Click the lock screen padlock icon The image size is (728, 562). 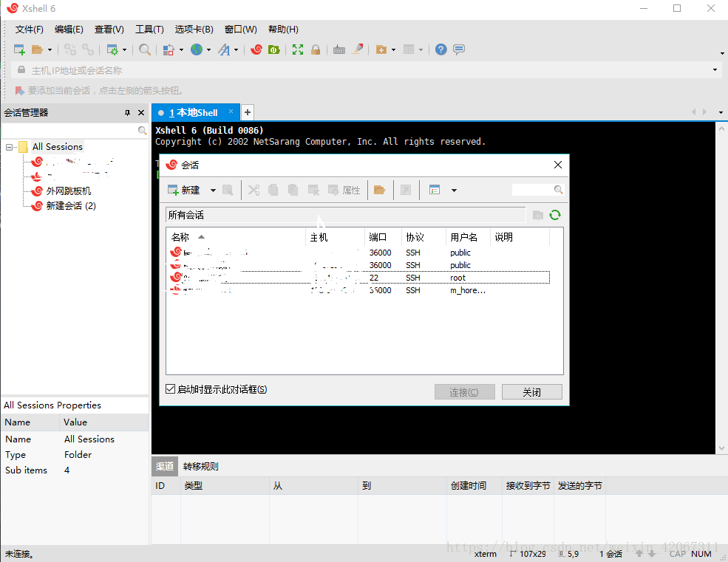coord(316,49)
